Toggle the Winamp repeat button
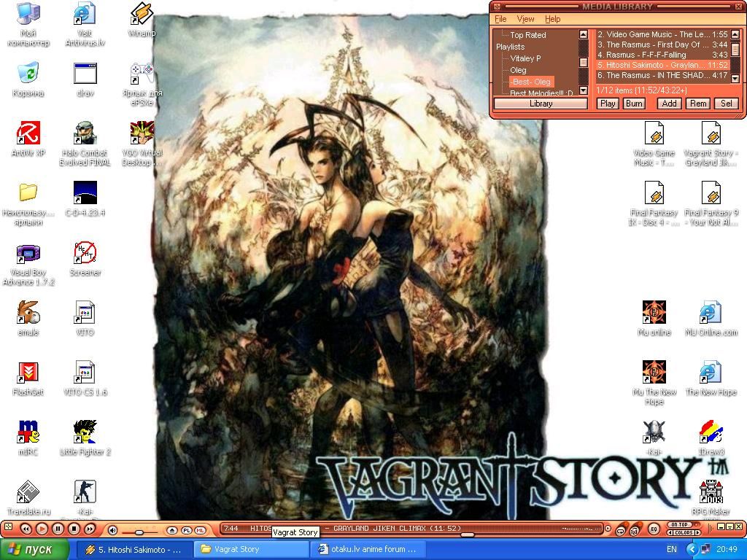The height and width of the screenshot is (560, 747). 620,530
